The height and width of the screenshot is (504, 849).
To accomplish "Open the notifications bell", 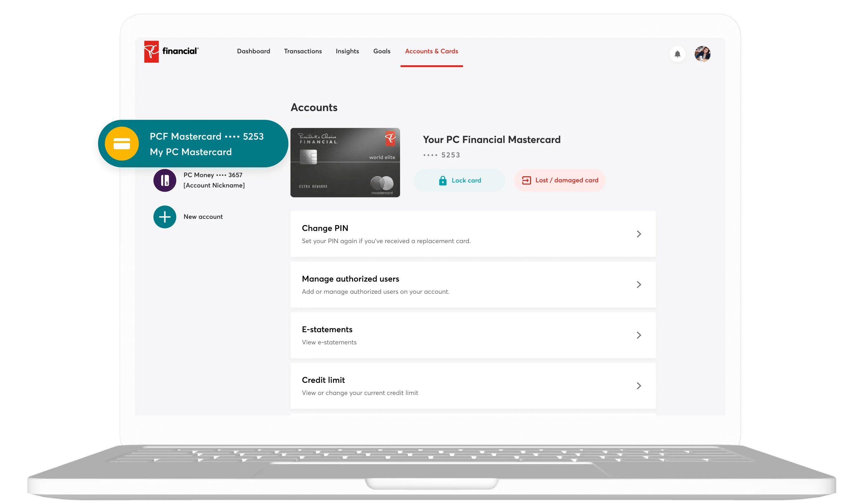I will 677,54.
